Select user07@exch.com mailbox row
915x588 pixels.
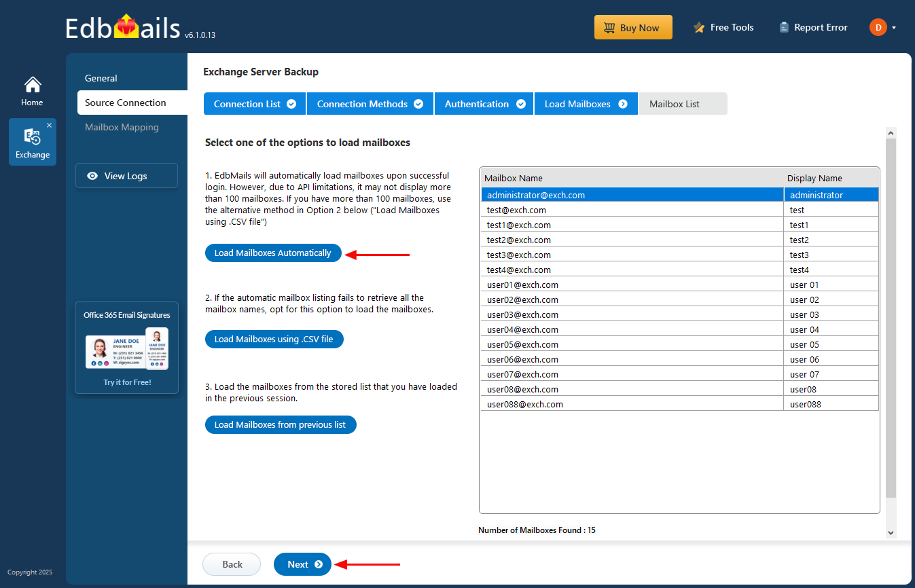pyautogui.click(x=680, y=374)
